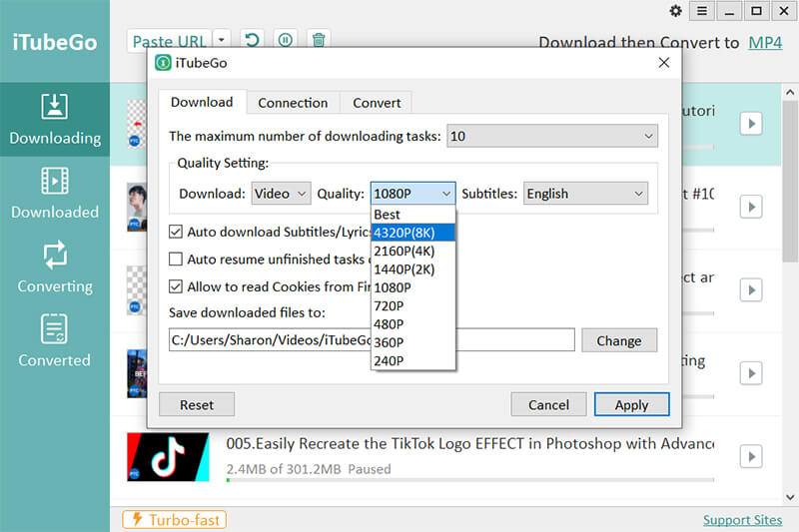The height and width of the screenshot is (532, 799).
Task: Click the save path input field
Action: click(372, 340)
